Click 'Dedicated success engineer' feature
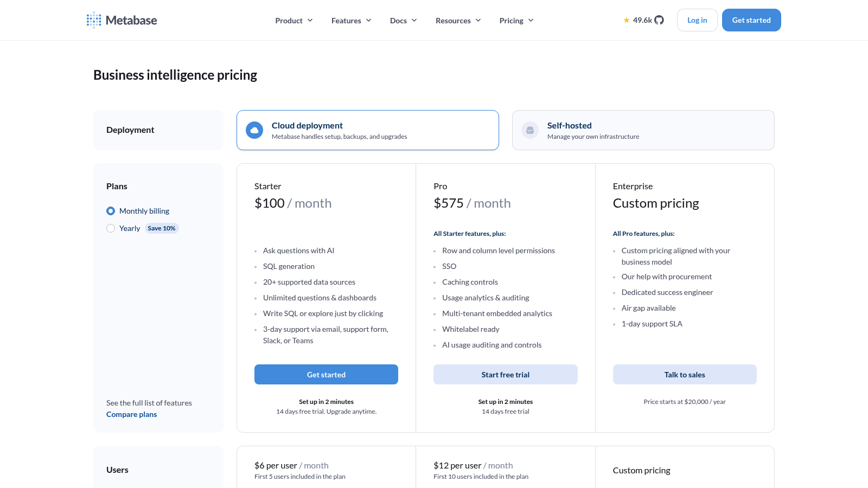This screenshot has height=488, width=868. [667, 292]
